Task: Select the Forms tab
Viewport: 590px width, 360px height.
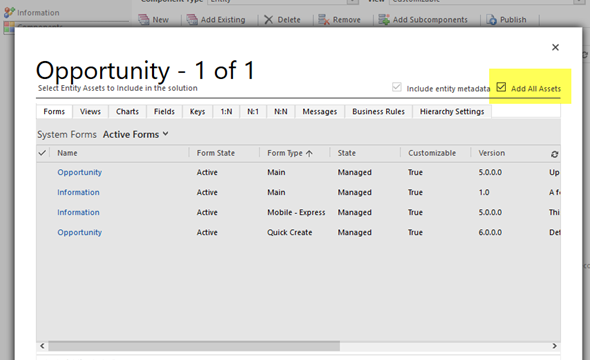Action: pyautogui.click(x=54, y=112)
